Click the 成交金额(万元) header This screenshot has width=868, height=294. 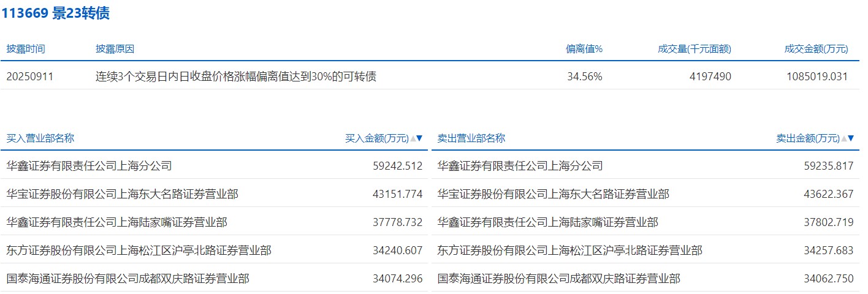tap(817, 49)
